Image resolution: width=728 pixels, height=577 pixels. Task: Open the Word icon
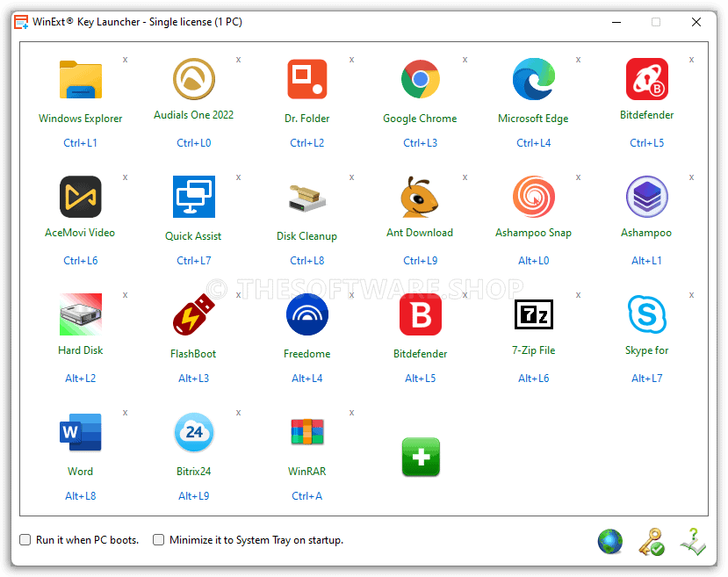[x=80, y=432]
